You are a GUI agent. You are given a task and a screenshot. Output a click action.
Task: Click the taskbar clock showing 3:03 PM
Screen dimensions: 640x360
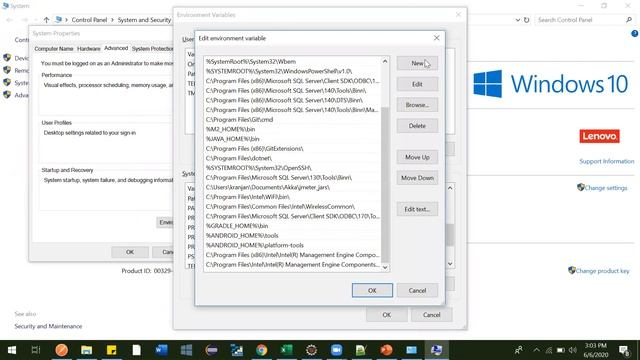pyautogui.click(x=595, y=350)
